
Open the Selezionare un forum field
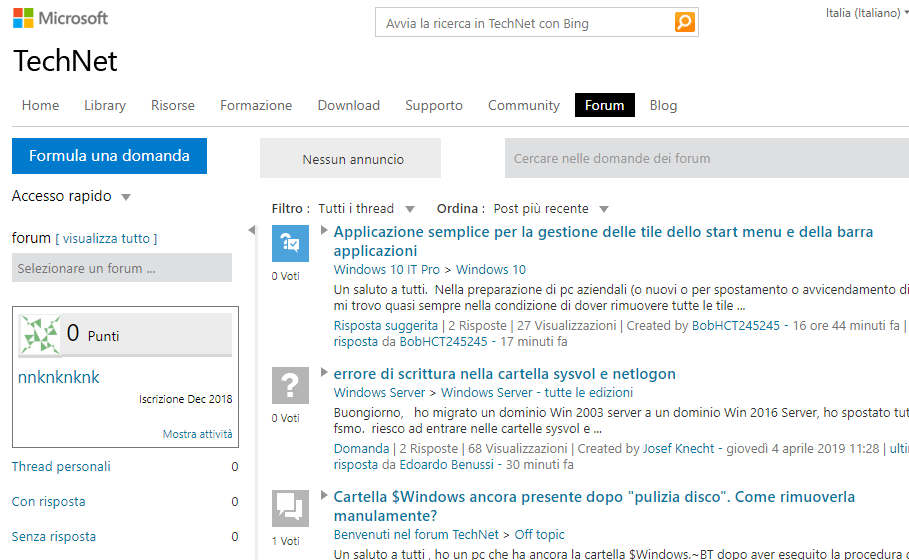coord(122,268)
